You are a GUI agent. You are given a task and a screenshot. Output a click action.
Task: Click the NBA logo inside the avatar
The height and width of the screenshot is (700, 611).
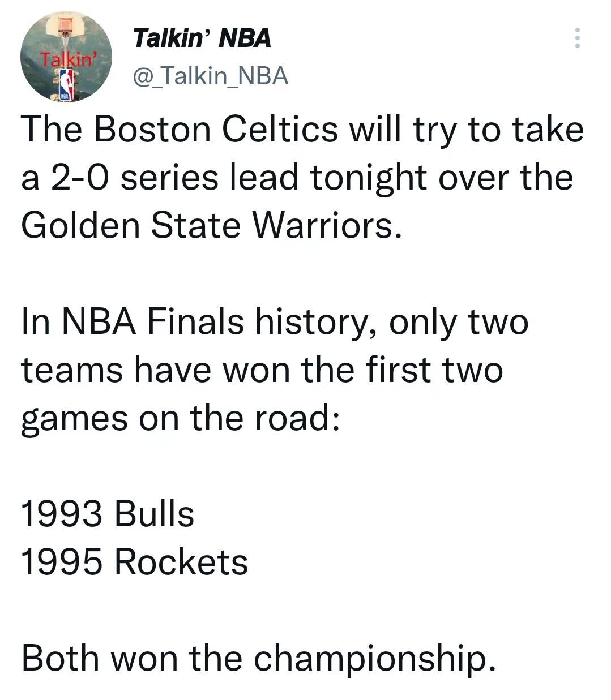coord(67,85)
